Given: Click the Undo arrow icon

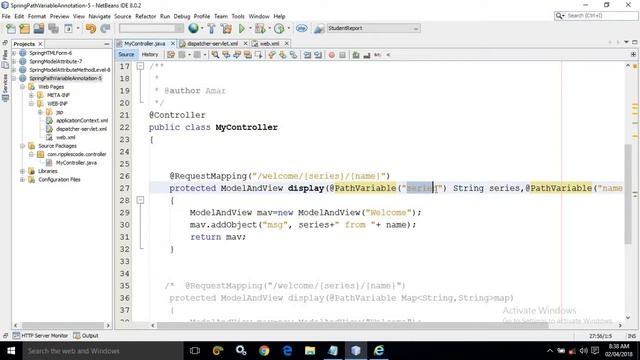Looking at the screenshot, I should 91,28.
